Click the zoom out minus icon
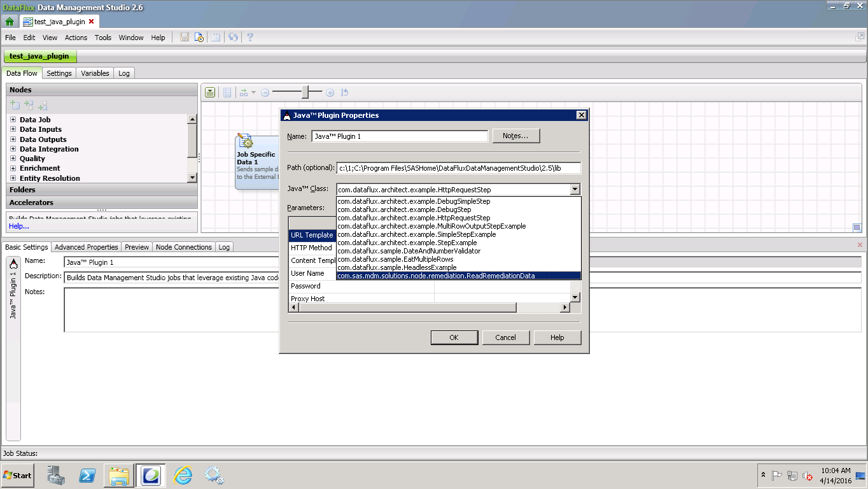This screenshot has width=868, height=489. tap(265, 93)
